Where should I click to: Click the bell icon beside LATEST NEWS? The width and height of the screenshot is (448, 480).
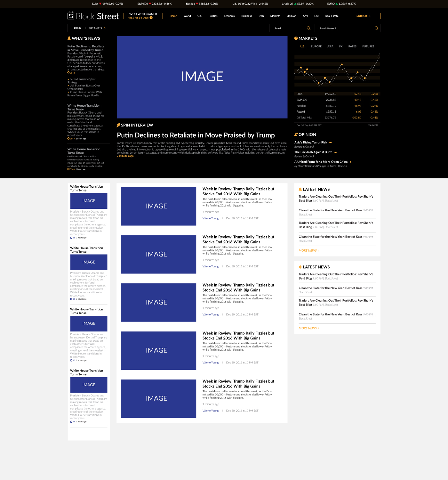tap(300, 189)
